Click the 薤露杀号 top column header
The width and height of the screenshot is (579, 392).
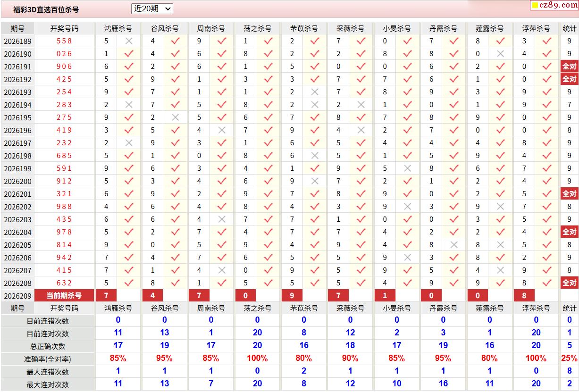(x=489, y=28)
